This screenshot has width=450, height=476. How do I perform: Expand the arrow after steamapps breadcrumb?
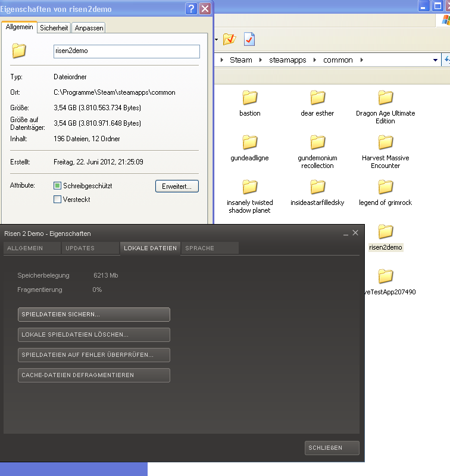point(315,60)
